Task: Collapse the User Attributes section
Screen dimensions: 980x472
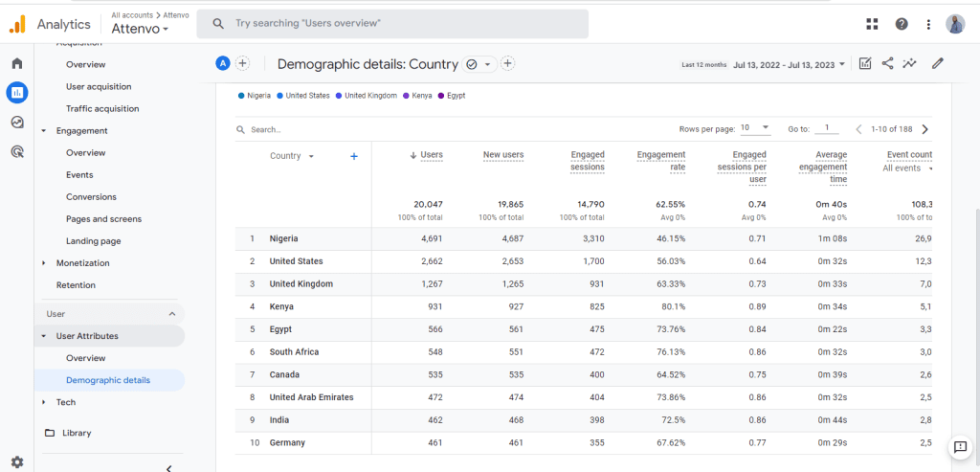Action: (x=44, y=336)
